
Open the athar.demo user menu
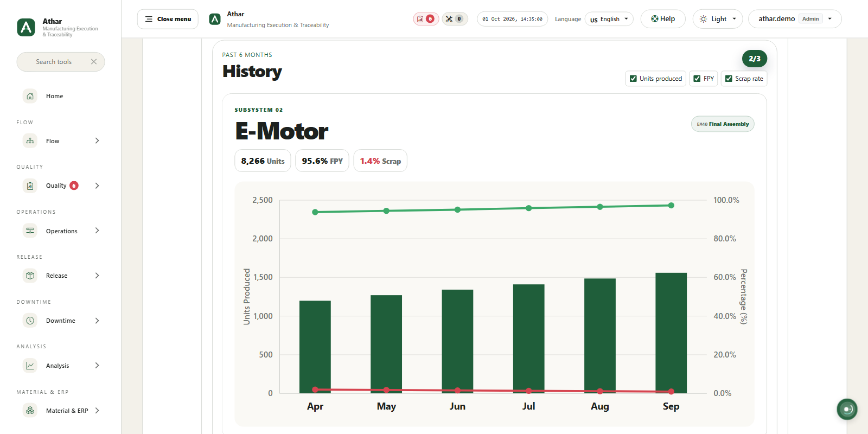coord(795,19)
